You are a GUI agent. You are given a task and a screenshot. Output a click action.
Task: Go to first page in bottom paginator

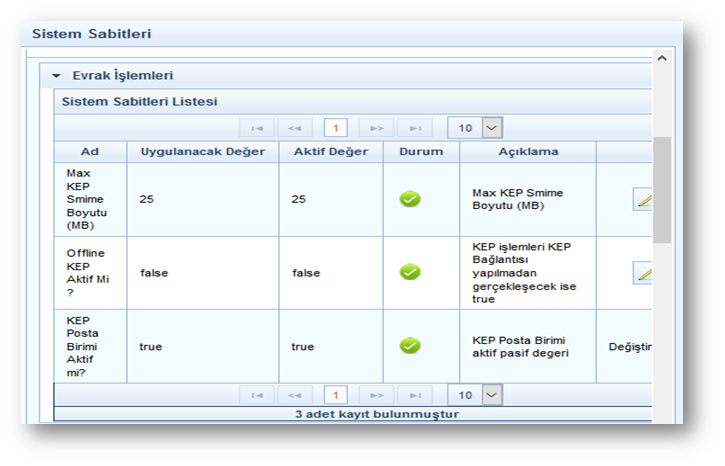[257, 395]
